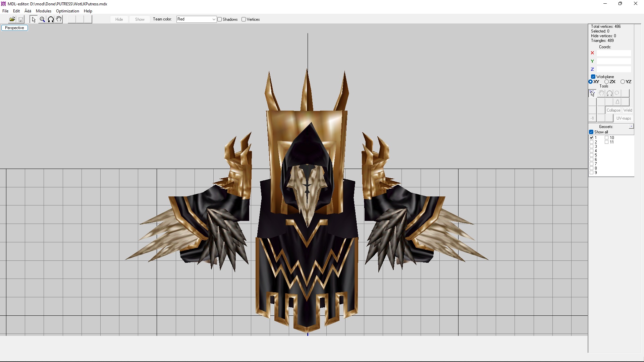Choose the vertex select tool in Tools panel
This screenshot has width=644, height=362.
click(592, 93)
